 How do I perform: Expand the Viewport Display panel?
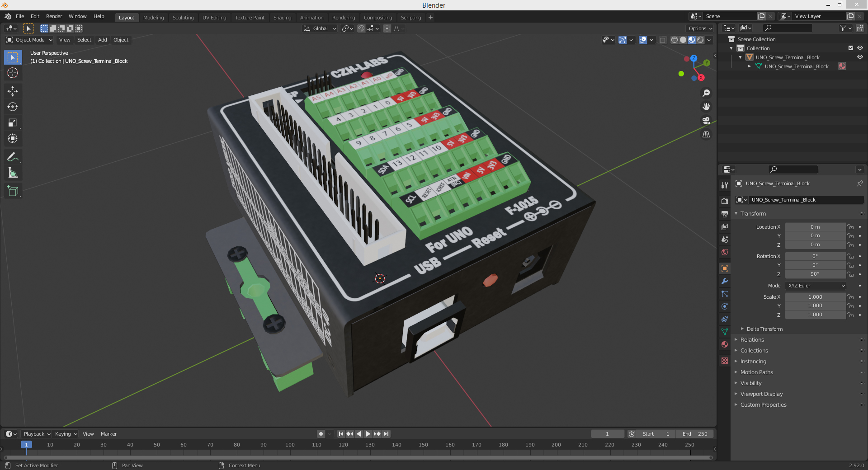[x=761, y=394]
